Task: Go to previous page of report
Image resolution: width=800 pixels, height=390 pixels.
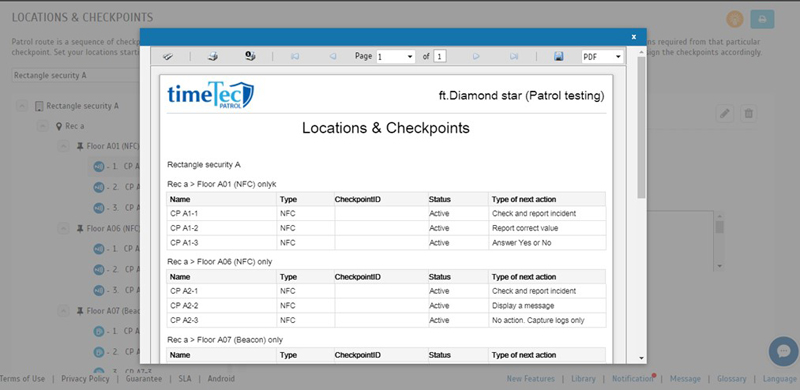Action: (x=333, y=57)
